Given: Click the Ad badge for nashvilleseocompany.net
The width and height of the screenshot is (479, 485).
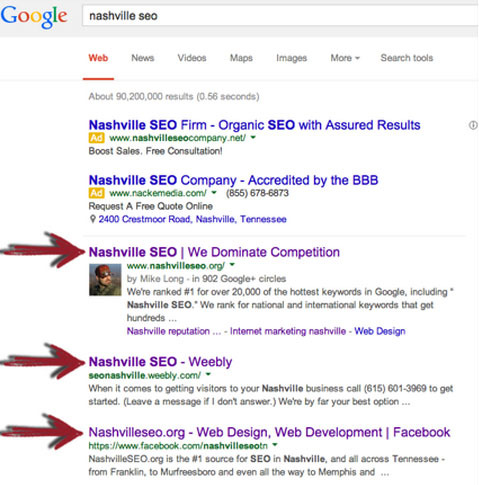Looking at the screenshot, I should [96, 138].
